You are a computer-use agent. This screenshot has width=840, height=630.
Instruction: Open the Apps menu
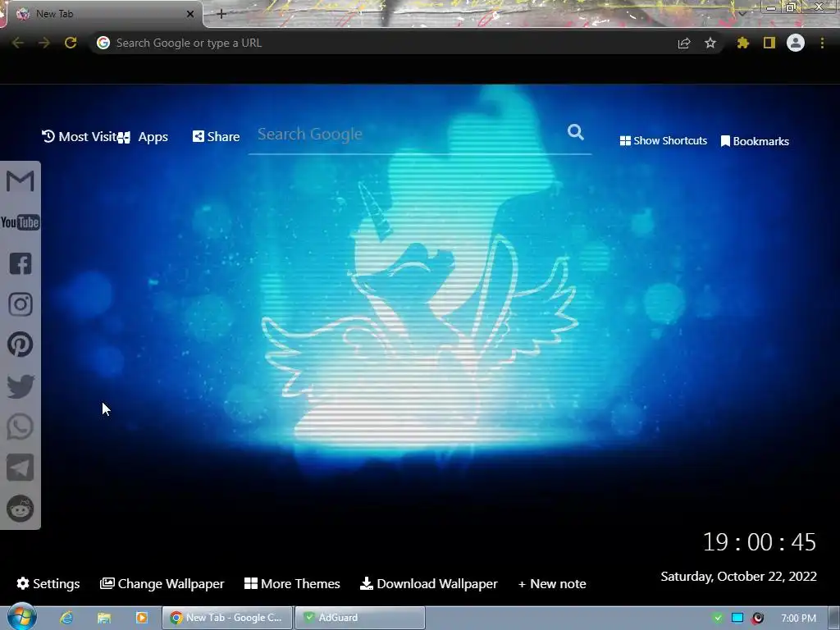[144, 137]
